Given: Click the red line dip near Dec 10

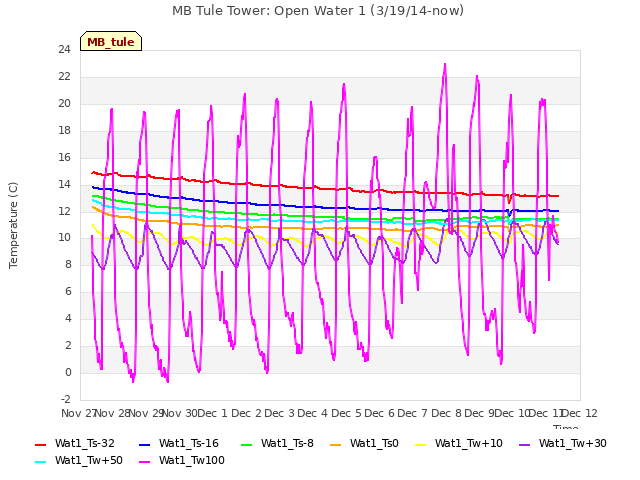Looking at the screenshot, I should pos(509,201).
